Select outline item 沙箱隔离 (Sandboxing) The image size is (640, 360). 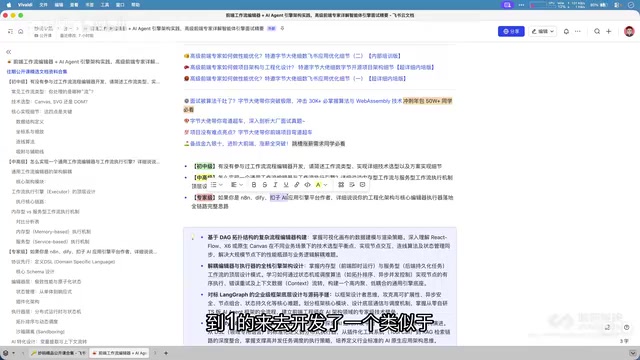tap(40, 332)
